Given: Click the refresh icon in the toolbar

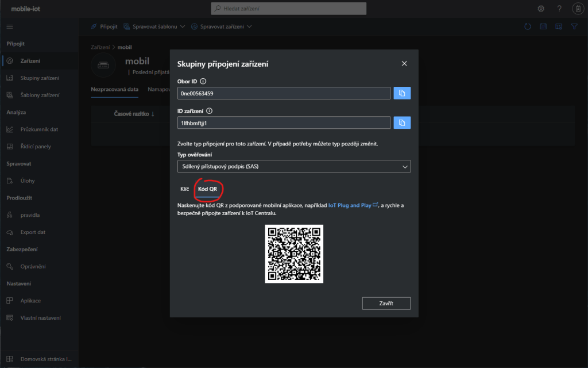Looking at the screenshot, I should click(x=528, y=26).
